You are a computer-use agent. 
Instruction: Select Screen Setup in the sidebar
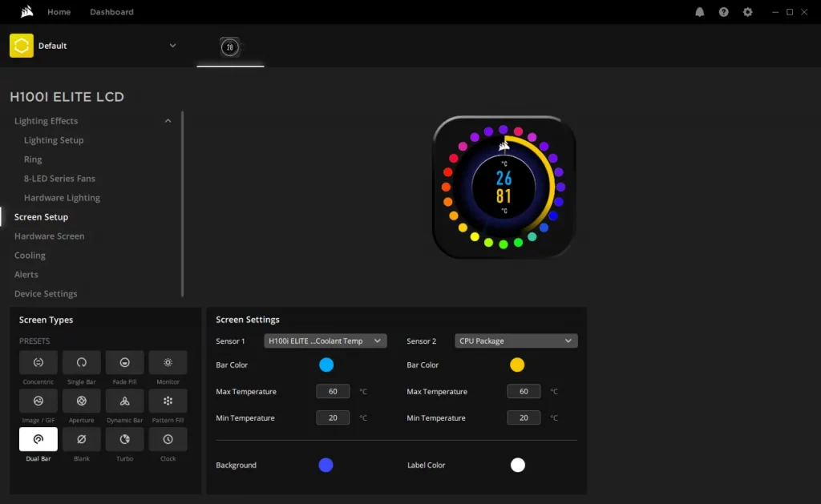[41, 216]
